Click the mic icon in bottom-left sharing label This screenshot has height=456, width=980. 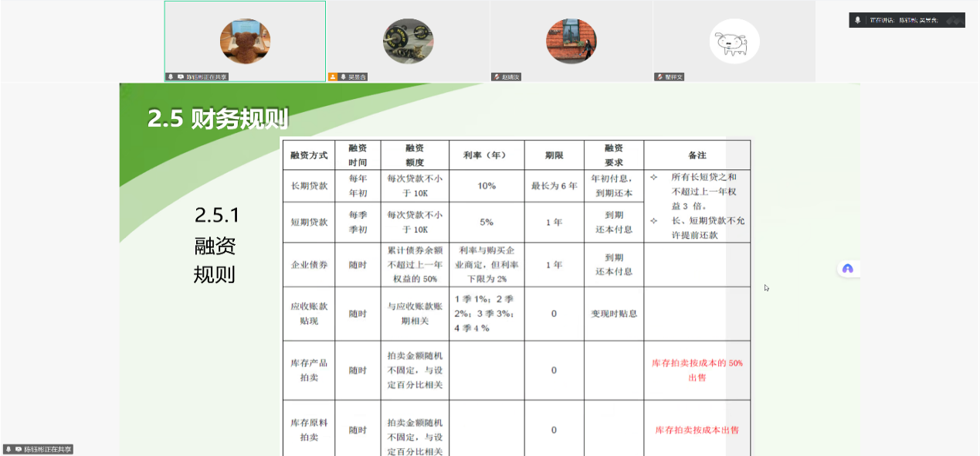[x=8, y=449]
